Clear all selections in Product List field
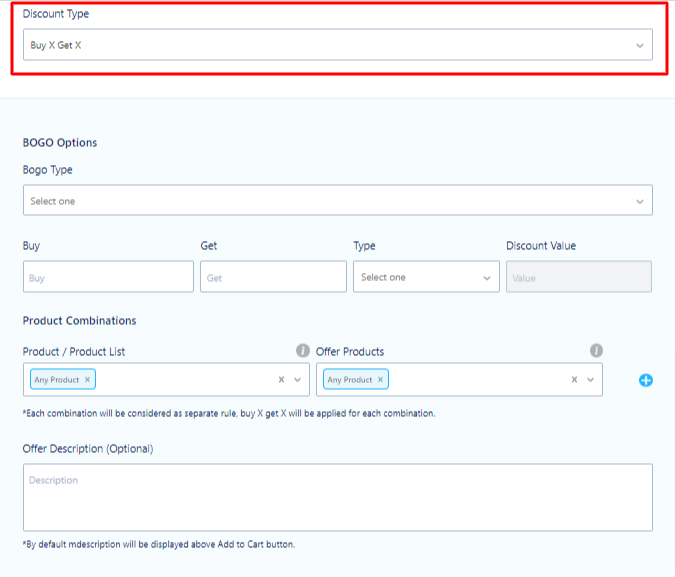This screenshot has width=675, height=577. 281,379
